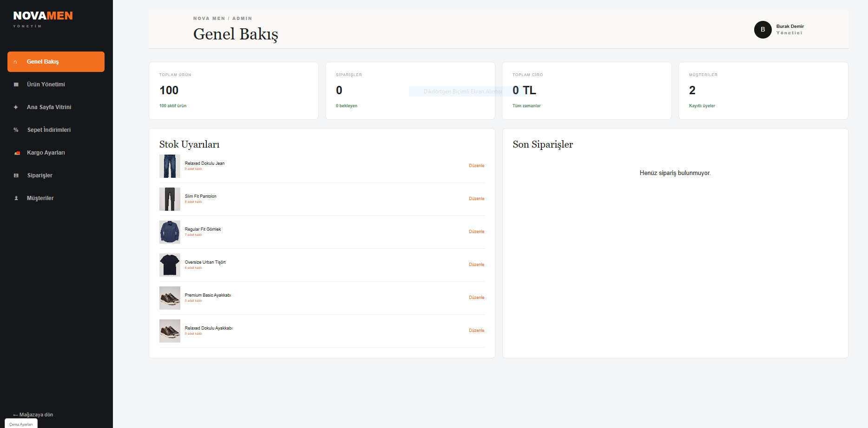Screen dimensions: 868x428
Task: Click the 'Oversize Urban Tişört' product name
Action: tap(205, 262)
